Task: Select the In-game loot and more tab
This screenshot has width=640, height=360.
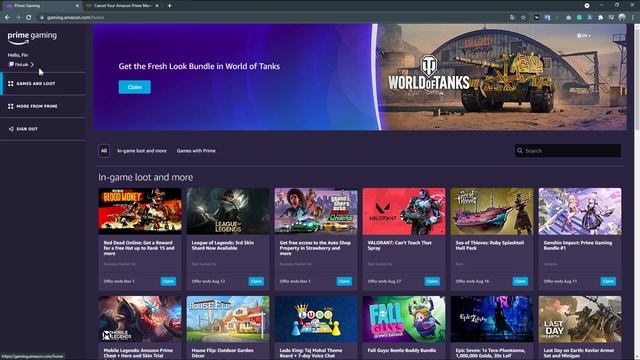Action: [142, 151]
